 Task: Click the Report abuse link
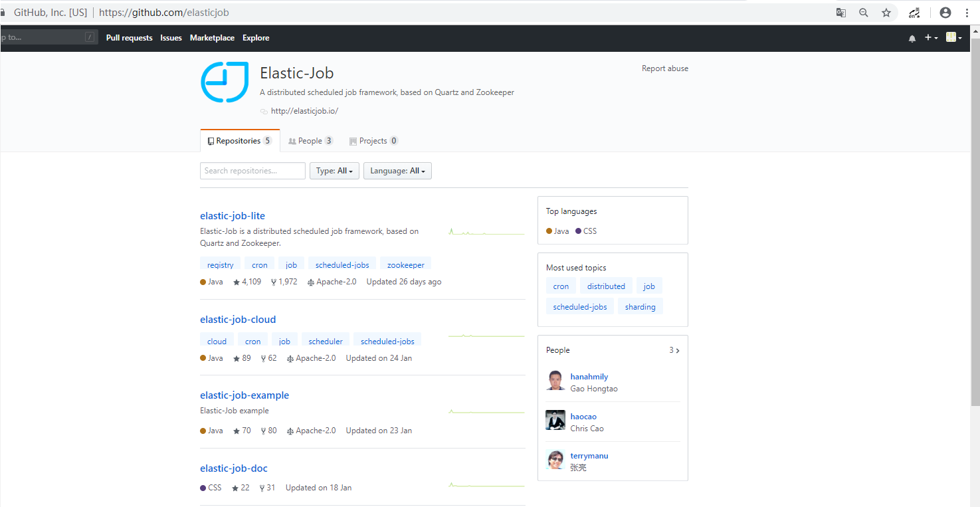tap(665, 68)
